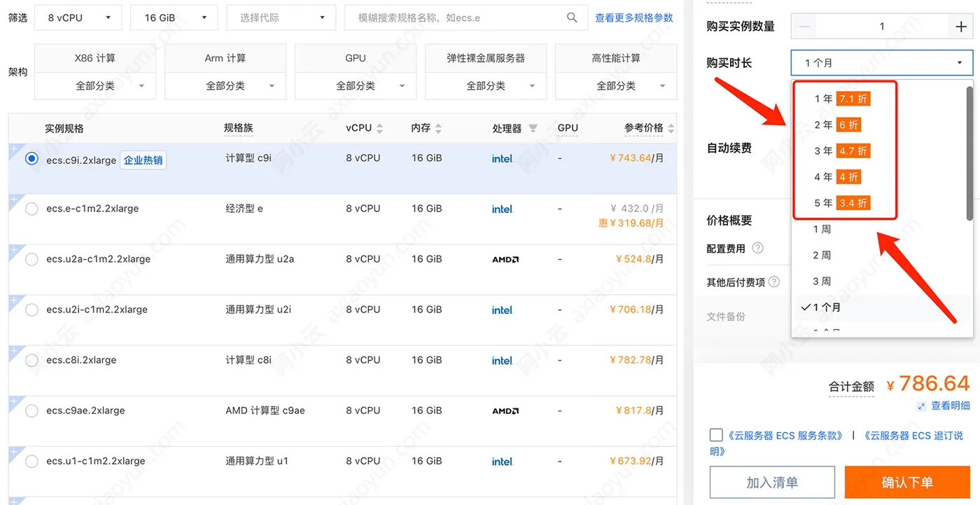Choose the 5 年 3.4 折 duration option
The height and width of the screenshot is (505, 980).
(x=843, y=203)
